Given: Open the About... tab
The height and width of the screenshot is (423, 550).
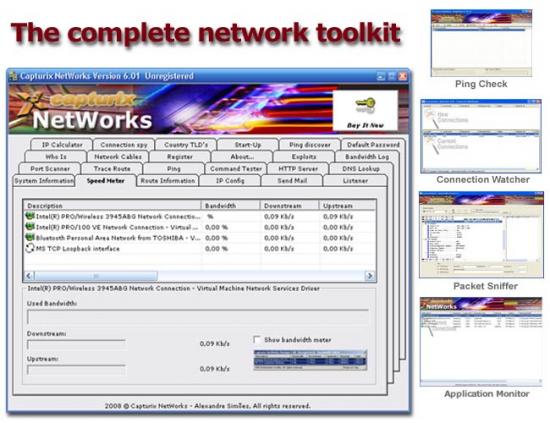Looking at the screenshot, I should coord(242,156).
